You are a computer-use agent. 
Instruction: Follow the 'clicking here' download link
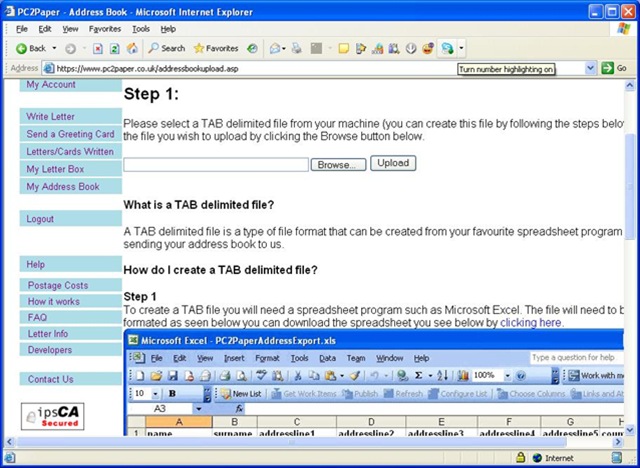coord(531,323)
